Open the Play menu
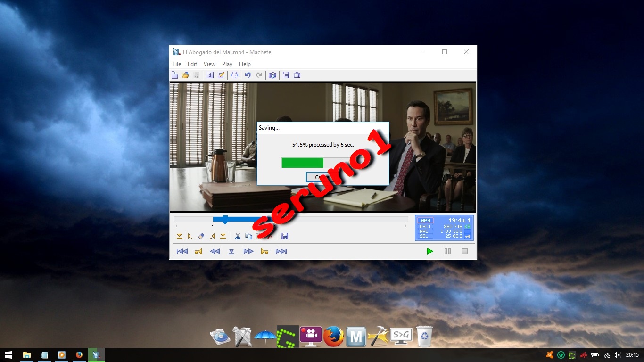644x362 pixels. click(x=227, y=64)
